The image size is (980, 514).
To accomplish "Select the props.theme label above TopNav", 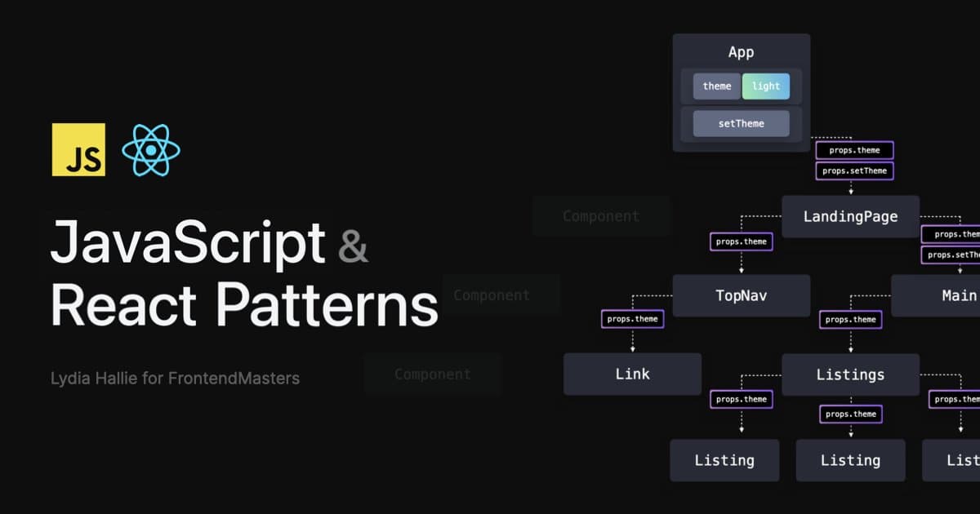I will (741, 241).
